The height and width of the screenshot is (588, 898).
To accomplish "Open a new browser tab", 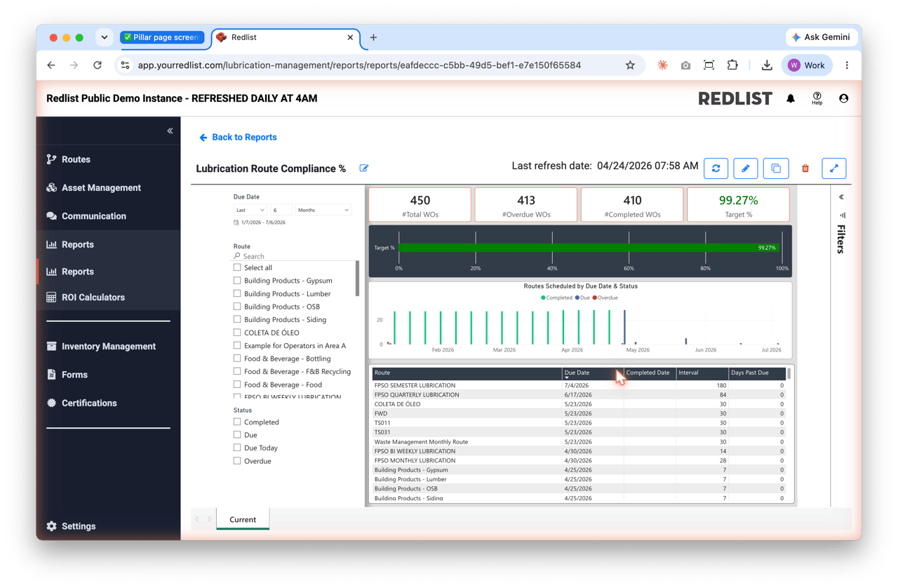I will point(373,37).
